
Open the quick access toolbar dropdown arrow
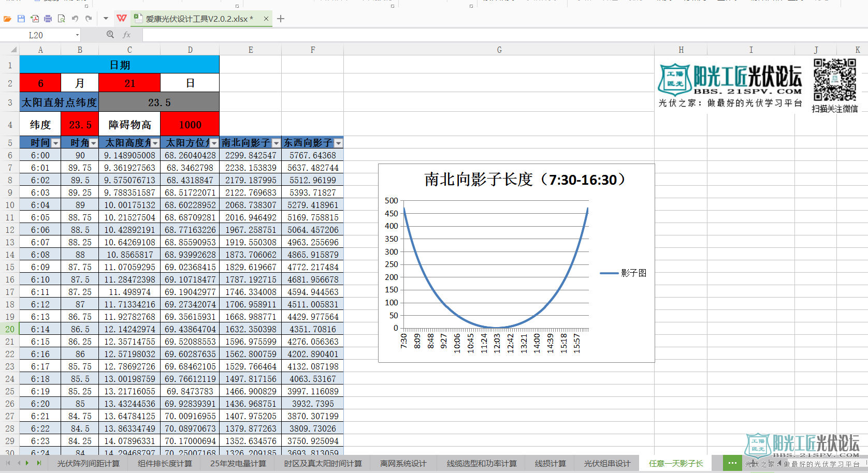pos(106,19)
